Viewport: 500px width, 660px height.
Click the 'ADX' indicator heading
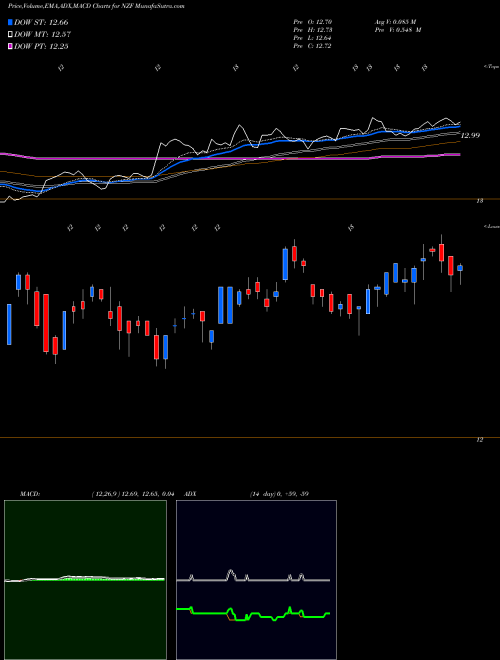point(190,494)
